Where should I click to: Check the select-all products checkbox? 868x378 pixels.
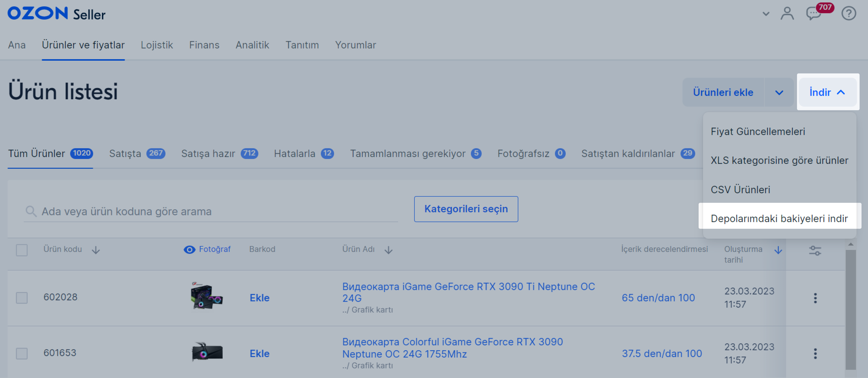22,250
